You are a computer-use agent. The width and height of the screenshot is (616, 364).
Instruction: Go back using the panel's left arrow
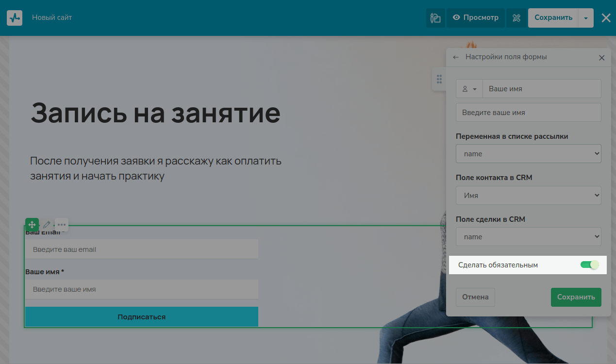(456, 57)
